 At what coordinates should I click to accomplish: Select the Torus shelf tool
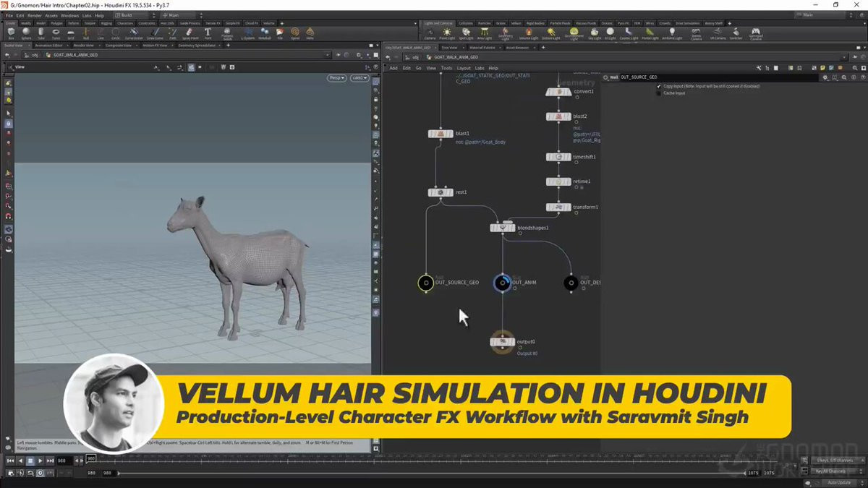[x=56, y=33]
